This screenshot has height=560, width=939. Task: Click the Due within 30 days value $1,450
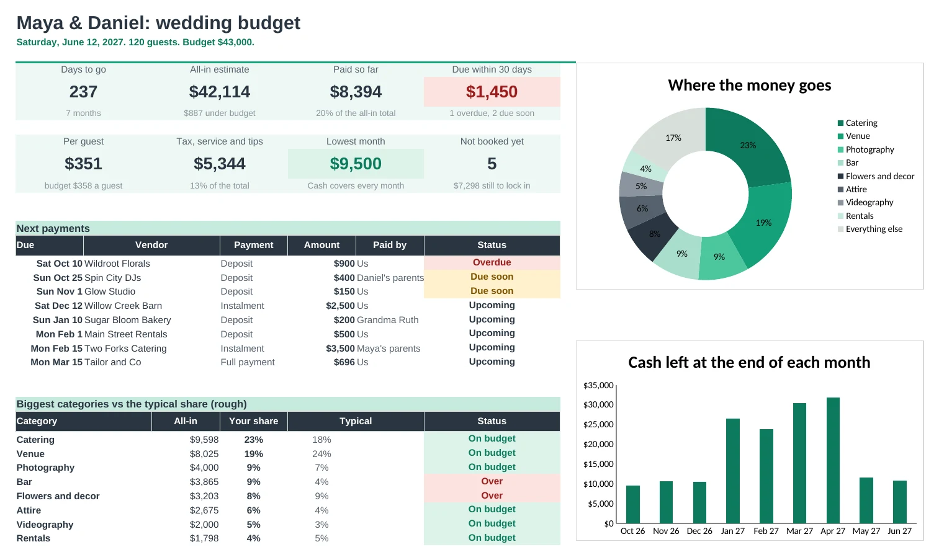(x=492, y=92)
